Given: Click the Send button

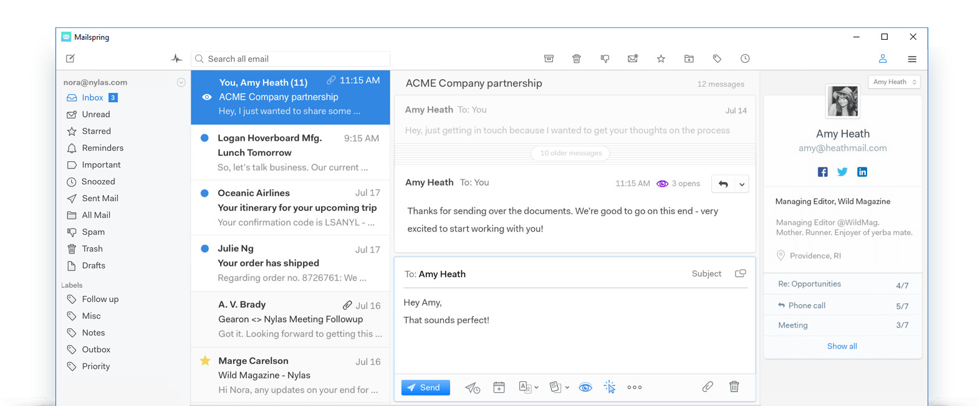Looking at the screenshot, I should [x=425, y=387].
